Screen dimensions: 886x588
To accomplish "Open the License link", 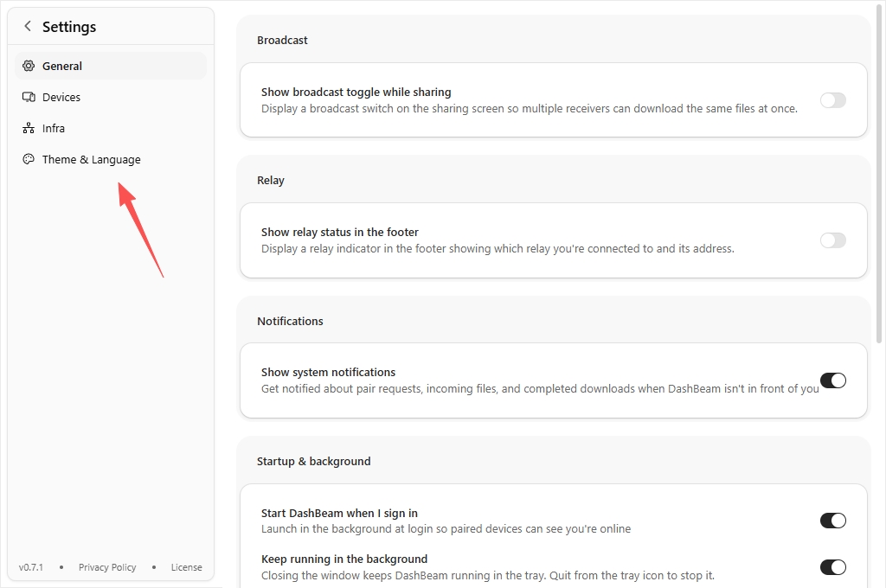I will (187, 567).
